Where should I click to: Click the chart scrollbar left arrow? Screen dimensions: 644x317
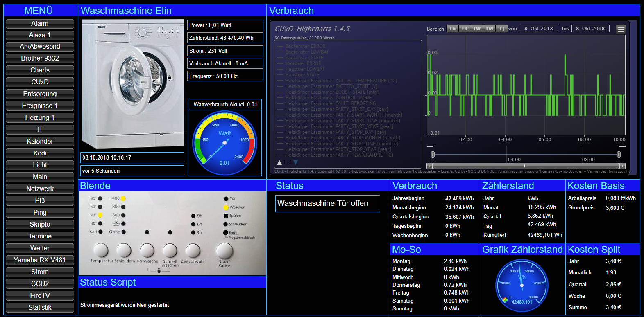(429, 166)
